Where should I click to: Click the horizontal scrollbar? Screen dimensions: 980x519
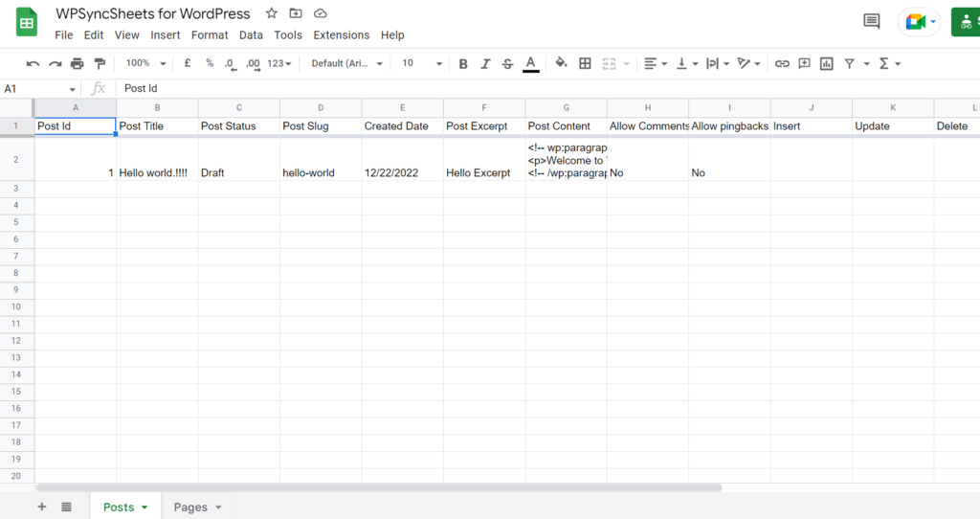(379, 487)
